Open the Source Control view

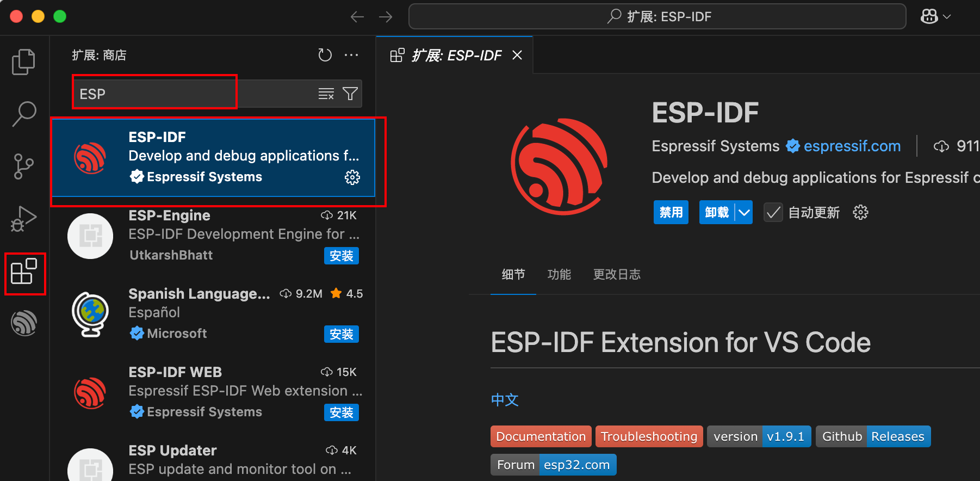(23, 166)
